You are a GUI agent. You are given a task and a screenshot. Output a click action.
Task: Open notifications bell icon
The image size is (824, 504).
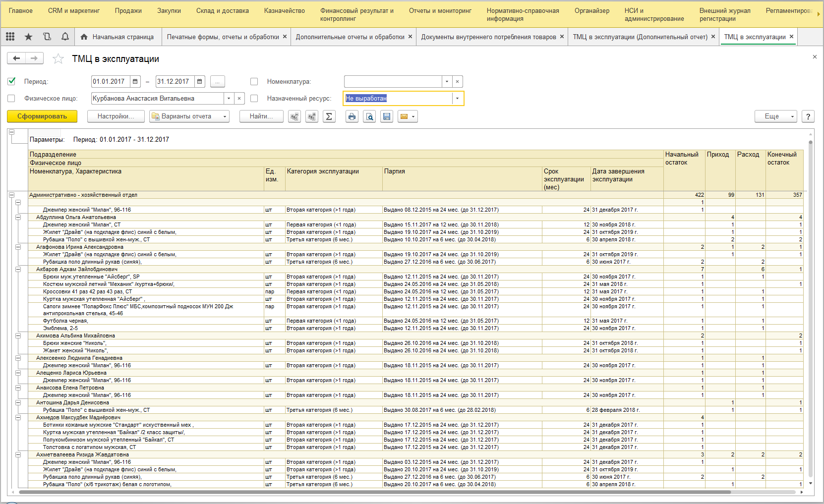pos(65,37)
